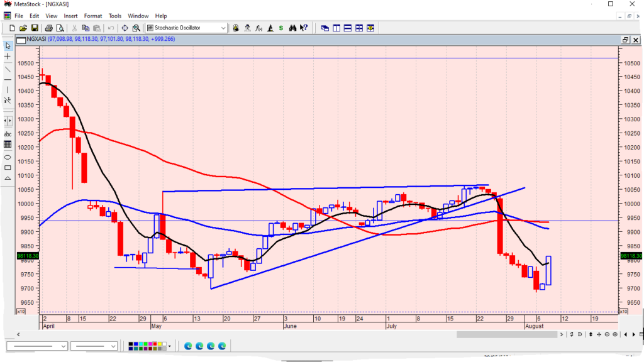Select the ellipse drawing tool
This screenshot has height=362, width=644.
pos(8,156)
